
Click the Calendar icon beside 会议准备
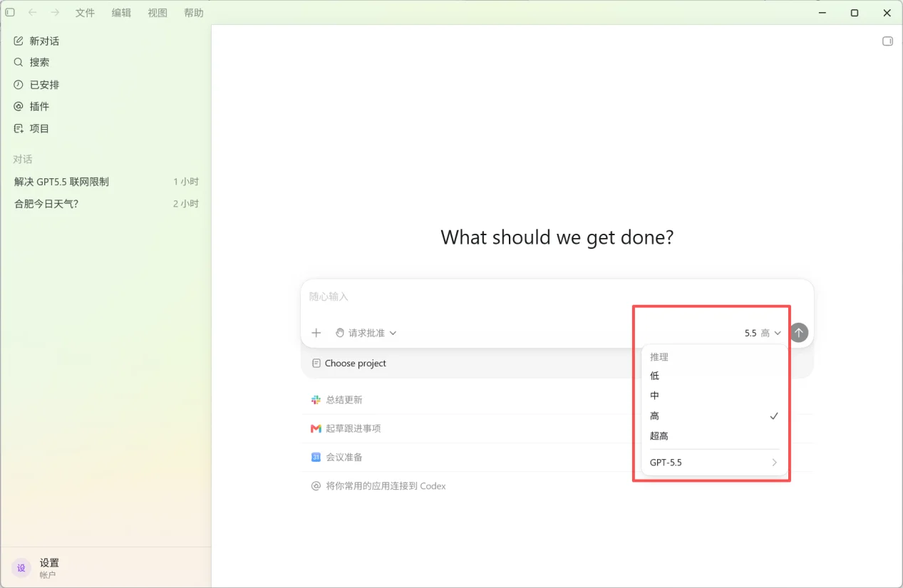pos(316,457)
